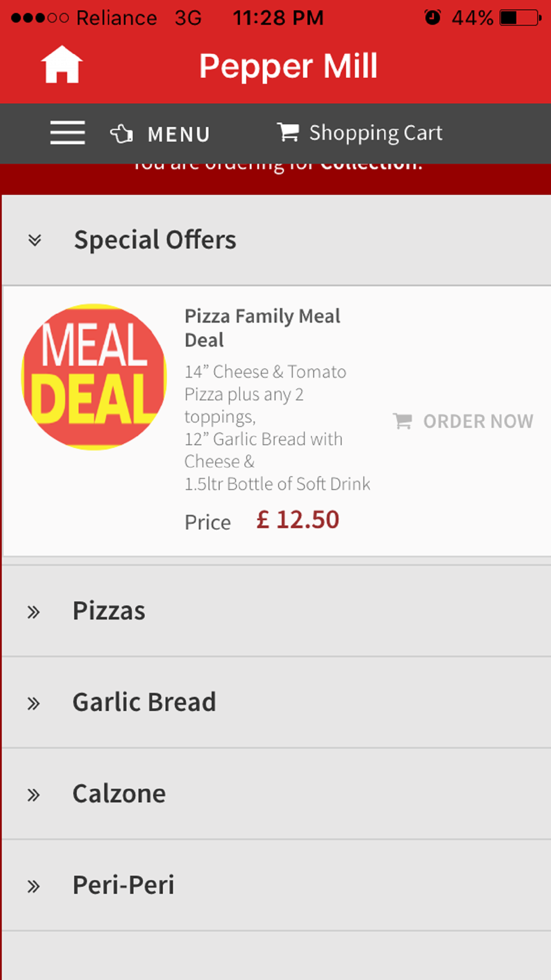Click the shopping cart icon in navbar
Image resolution: width=551 pixels, height=980 pixels.
pyautogui.click(x=288, y=132)
